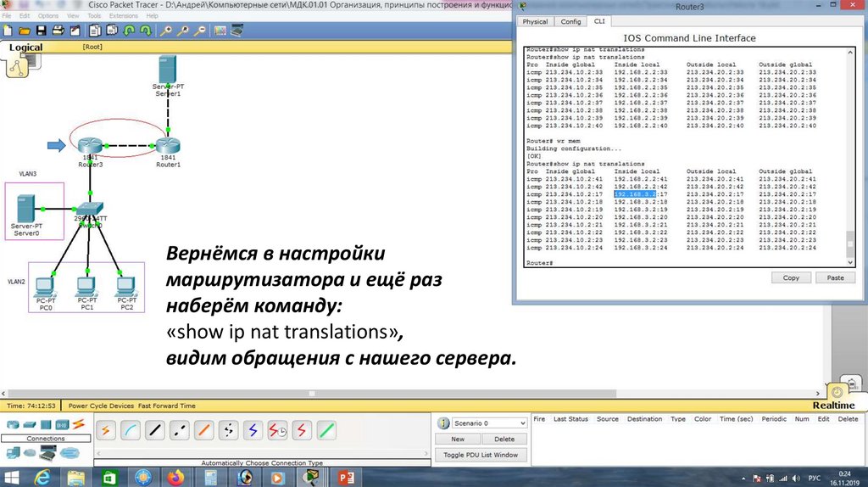Select Connections lightning category icon
868x487 pixels.
coord(79,424)
